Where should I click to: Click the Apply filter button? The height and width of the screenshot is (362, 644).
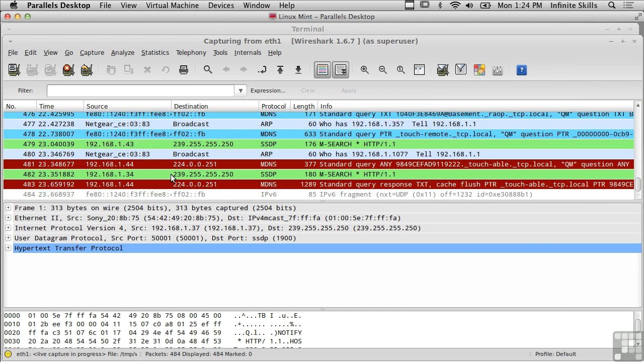click(x=349, y=90)
